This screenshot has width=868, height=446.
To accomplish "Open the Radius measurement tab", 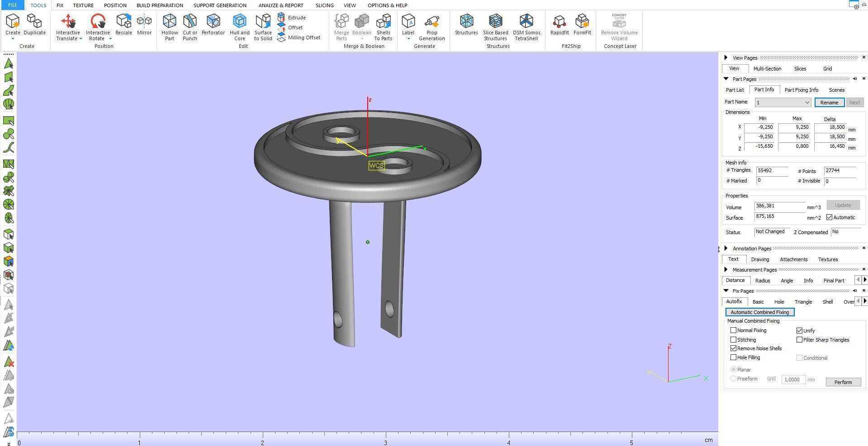I will (762, 281).
